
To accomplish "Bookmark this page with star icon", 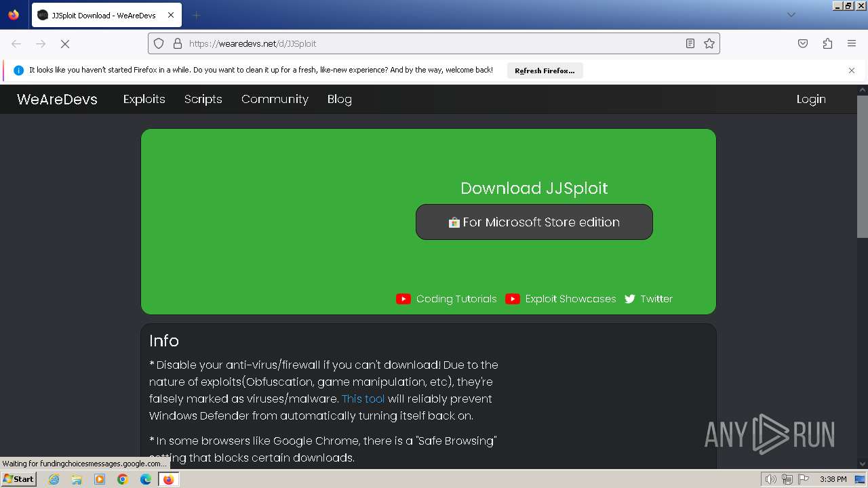I will [x=709, y=43].
